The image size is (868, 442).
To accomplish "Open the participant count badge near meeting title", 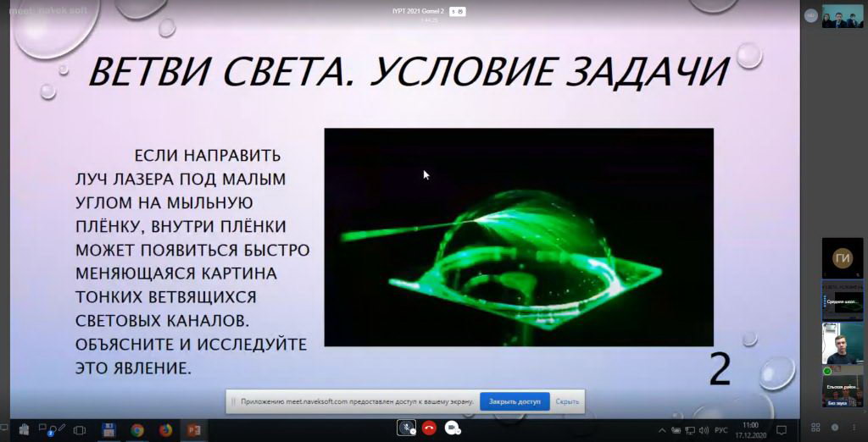I will point(458,11).
